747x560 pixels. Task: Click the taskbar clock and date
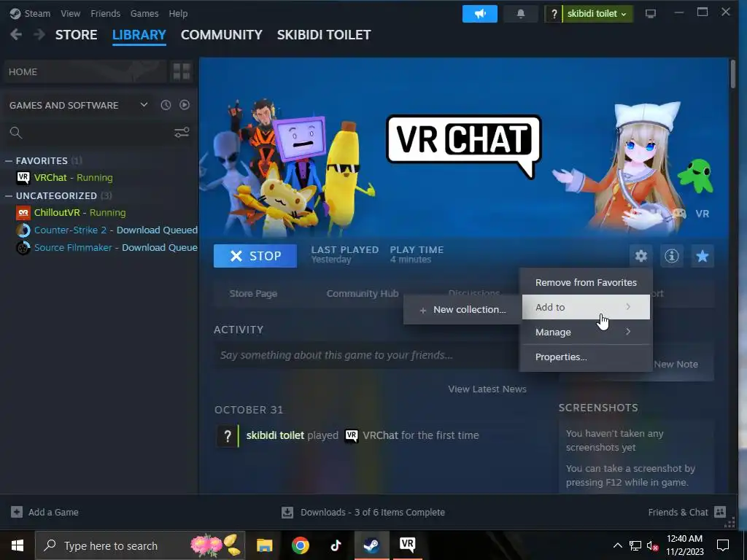[x=684, y=545]
